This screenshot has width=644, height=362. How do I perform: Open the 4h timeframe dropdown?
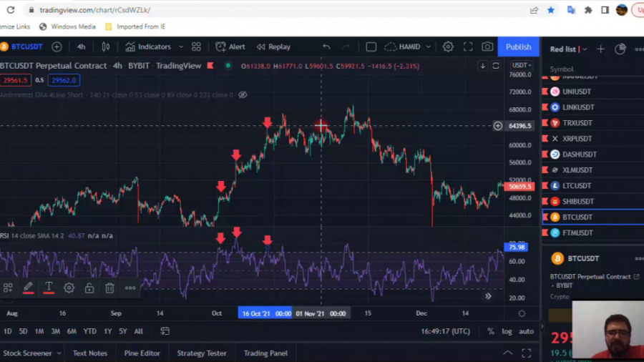pos(81,47)
